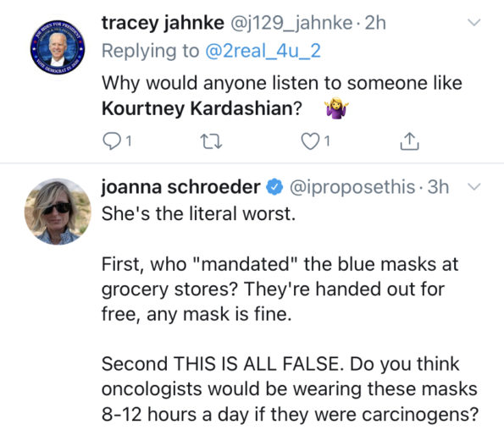
Task: Reply to tracey jahnke's tweet
Action: (111, 141)
